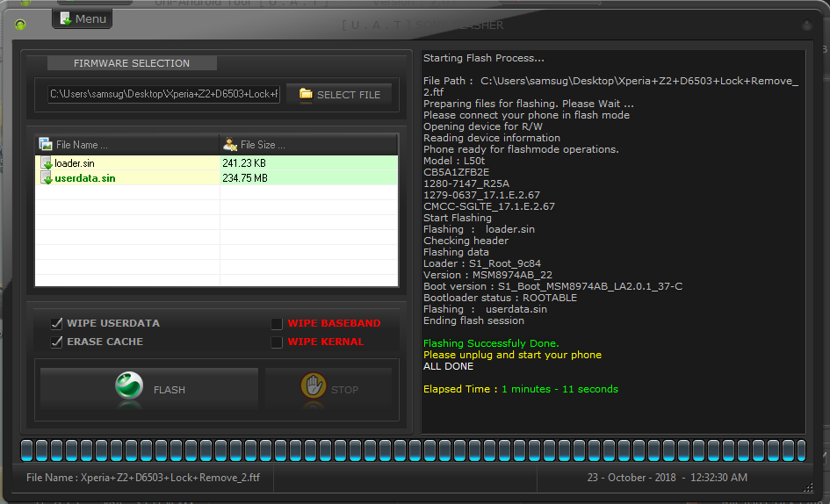Click the resize grip in the corner

tap(808, 488)
